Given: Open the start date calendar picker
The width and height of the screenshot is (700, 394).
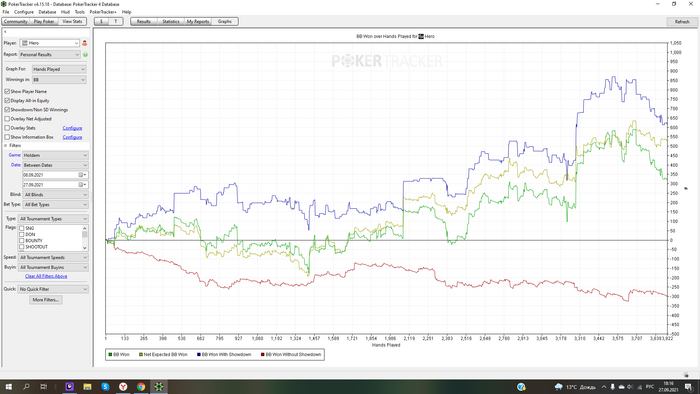Looking at the screenshot, I should tap(82, 175).
